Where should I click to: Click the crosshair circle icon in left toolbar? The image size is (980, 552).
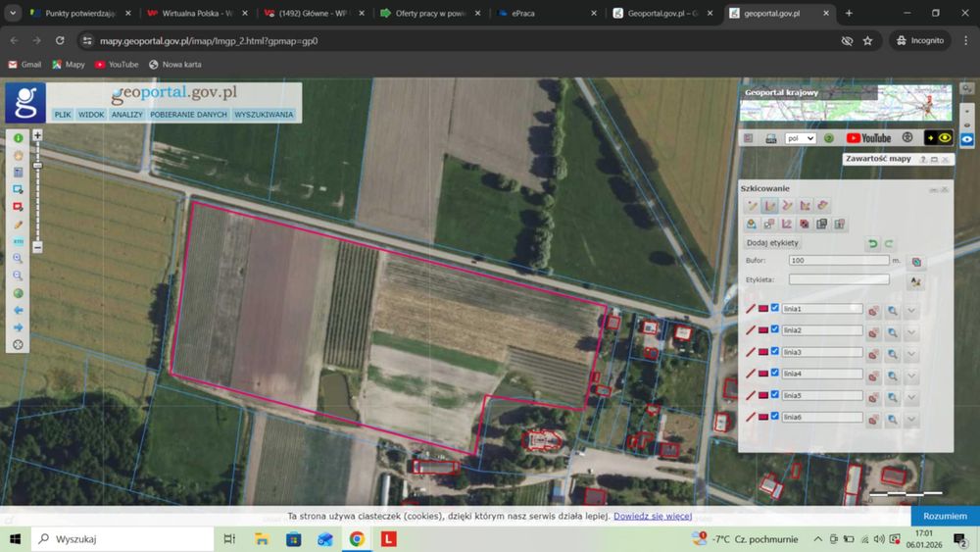coord(18,344)
